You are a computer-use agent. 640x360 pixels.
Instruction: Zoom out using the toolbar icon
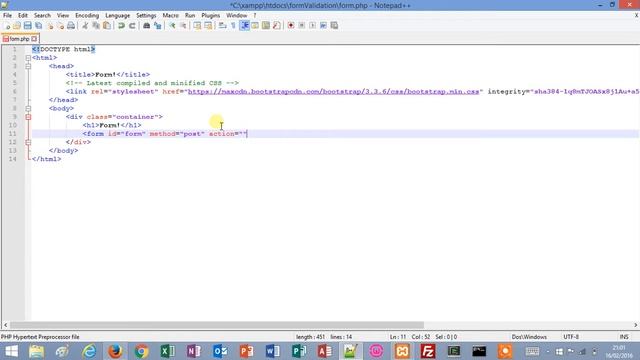[183, 26]
